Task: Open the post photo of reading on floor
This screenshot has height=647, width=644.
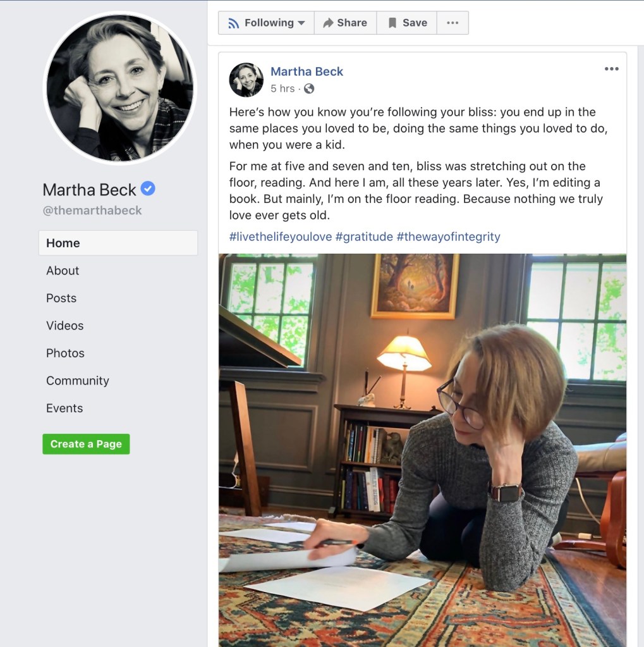Action: pos(422,449)
